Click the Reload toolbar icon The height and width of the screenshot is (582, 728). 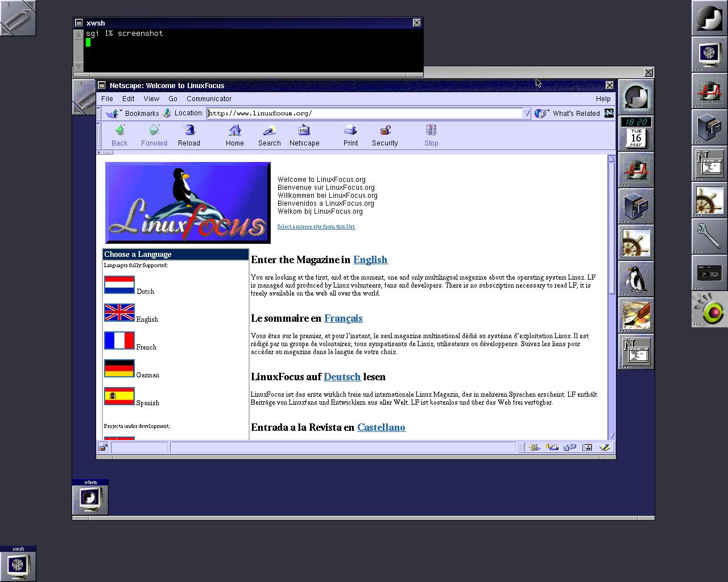coord(189,131)
